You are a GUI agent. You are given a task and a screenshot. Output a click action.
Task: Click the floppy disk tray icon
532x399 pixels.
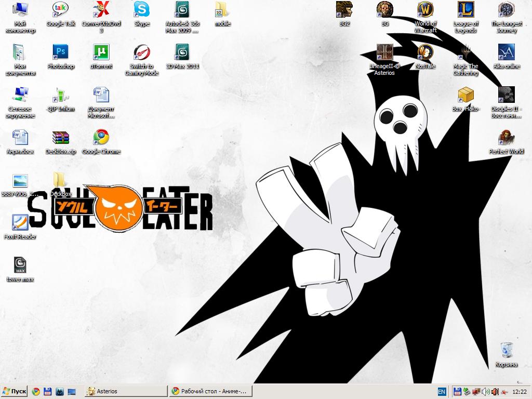tap(457, 392)
